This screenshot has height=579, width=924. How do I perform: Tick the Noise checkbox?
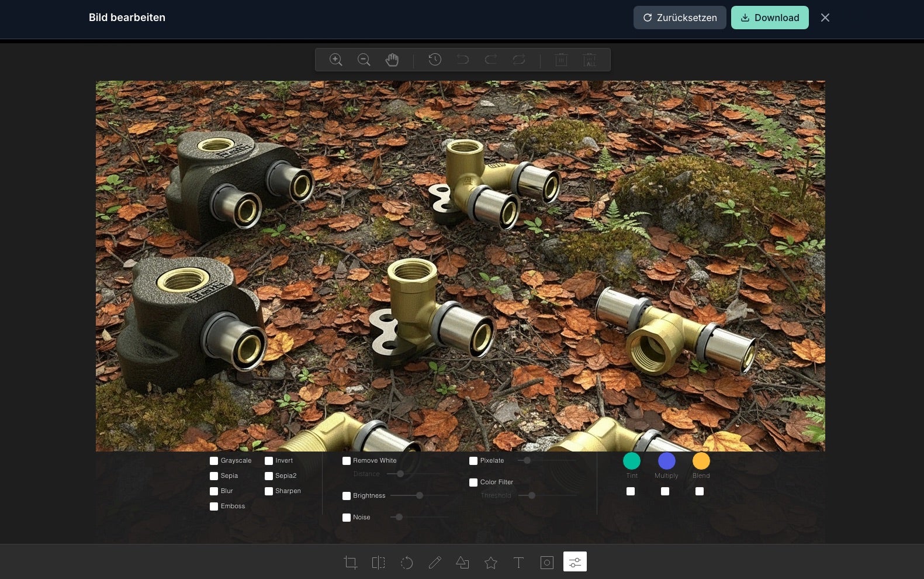[x=347, y=518]
